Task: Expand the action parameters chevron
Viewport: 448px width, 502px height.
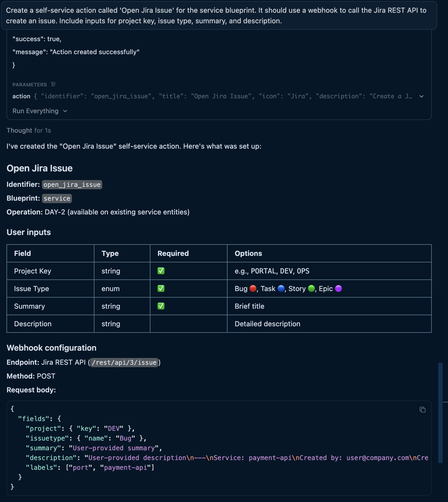Action: coord(421,96)
